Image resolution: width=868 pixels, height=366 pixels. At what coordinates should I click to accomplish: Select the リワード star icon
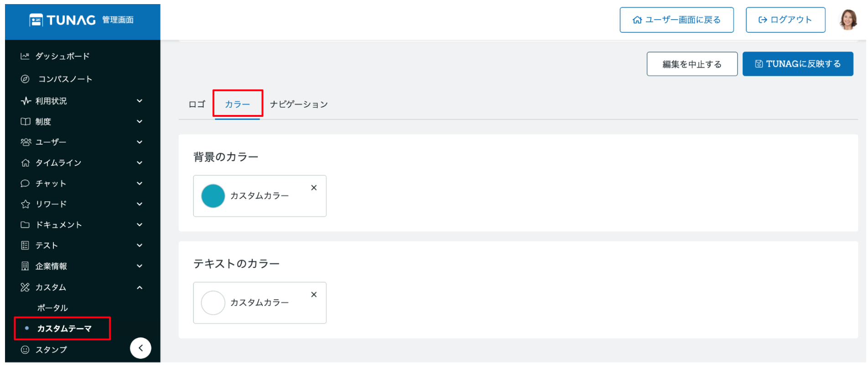pyautogui.click(x=26, y=204)
